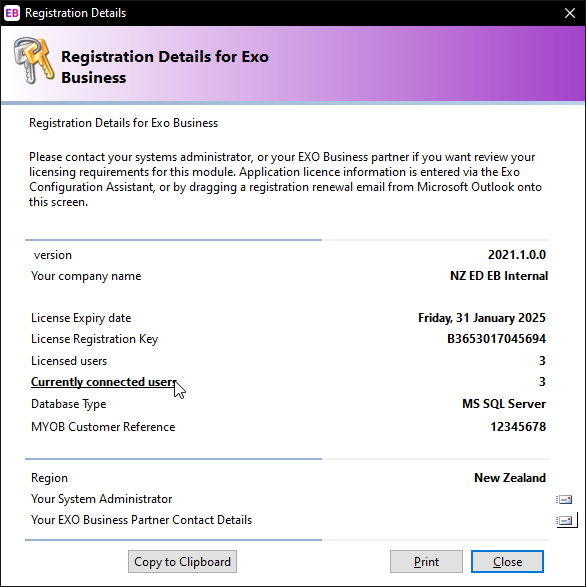Open the Currently connected users link
Screen dimensions: 586x587
[x=104, y=382]
